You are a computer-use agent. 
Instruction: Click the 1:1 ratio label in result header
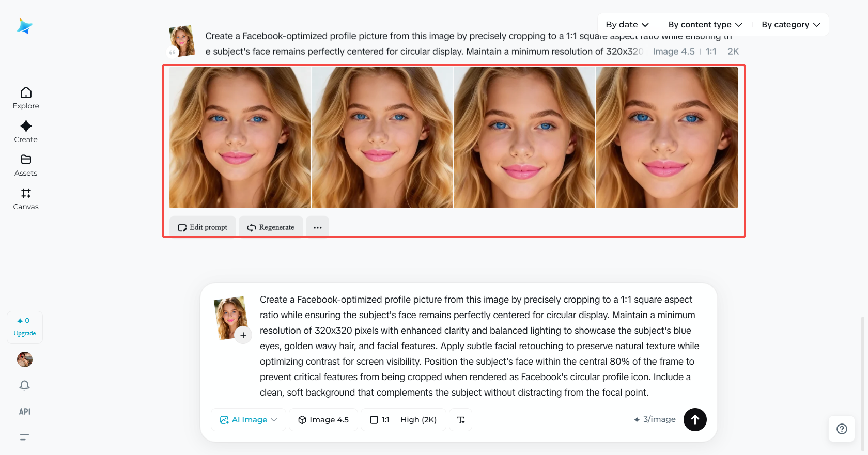tap(711, 52)
